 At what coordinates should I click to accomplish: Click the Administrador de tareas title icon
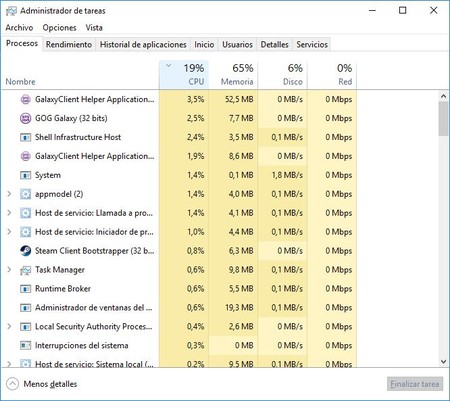click(11, 11)
